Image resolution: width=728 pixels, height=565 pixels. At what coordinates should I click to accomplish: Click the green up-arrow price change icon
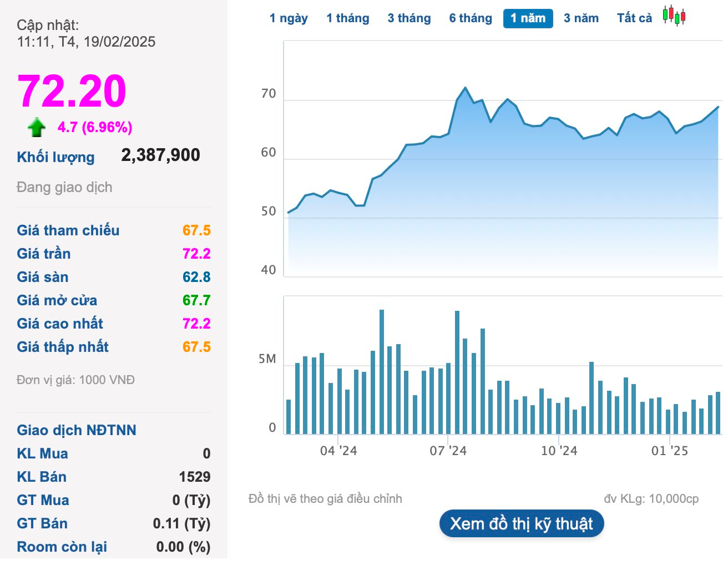coord(37,128)
